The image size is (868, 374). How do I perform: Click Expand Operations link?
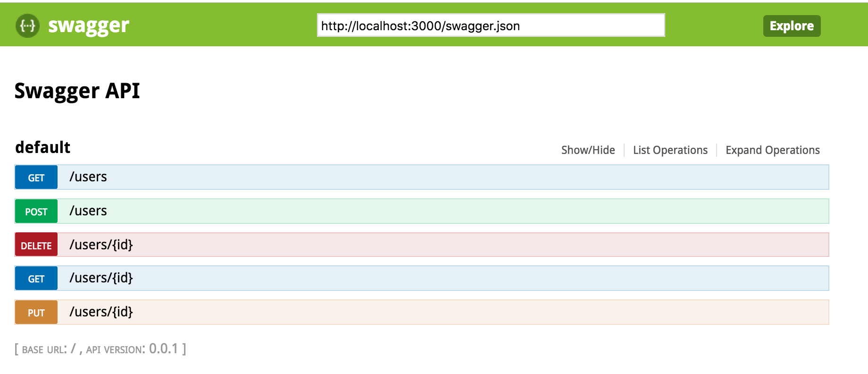click(772, 150)
